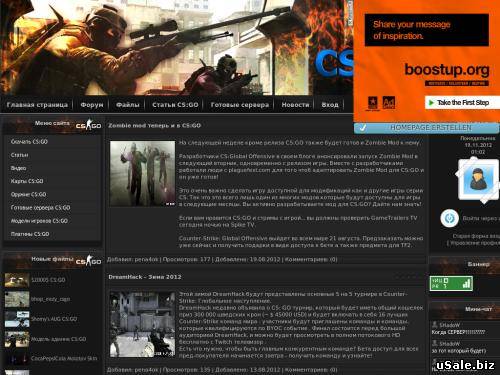The image size is (500, 375).
Task: Click the checkmark icon on HOMEPAGE ERSTELLEN
Action: coord(363,128)
